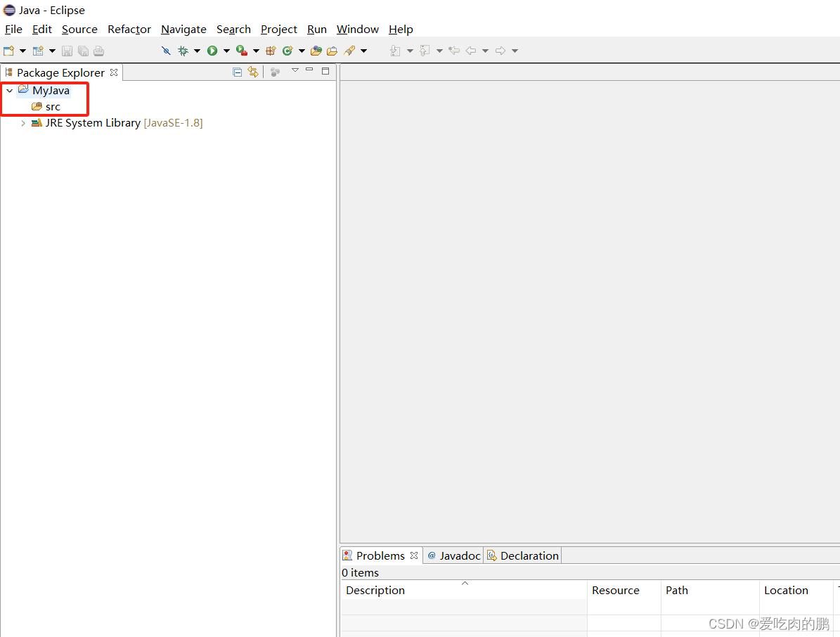Toggle Link with Editor in Package Explorer
Image resolution: width=840 pixels, height=637 pixels.
253,72
